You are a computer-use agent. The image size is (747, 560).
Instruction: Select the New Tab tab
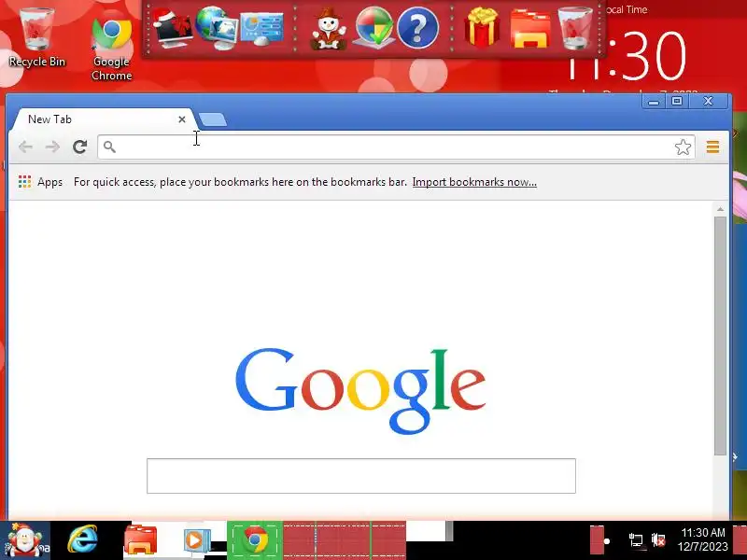point(103,119)
